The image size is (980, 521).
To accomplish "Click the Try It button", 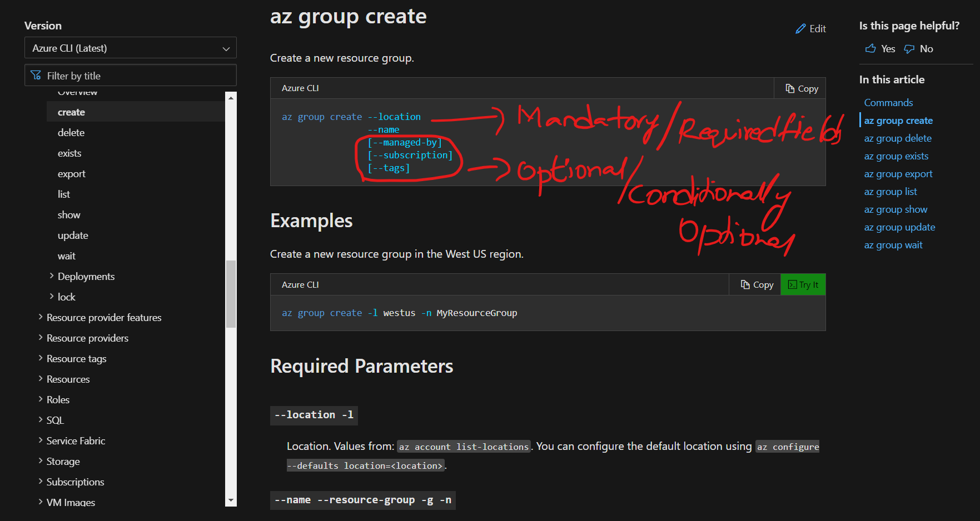I will (803, 284).
